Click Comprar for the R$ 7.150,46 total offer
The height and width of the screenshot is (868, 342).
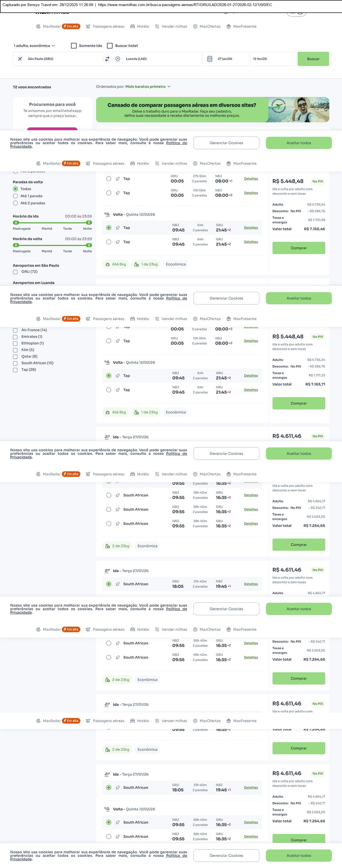299,248
